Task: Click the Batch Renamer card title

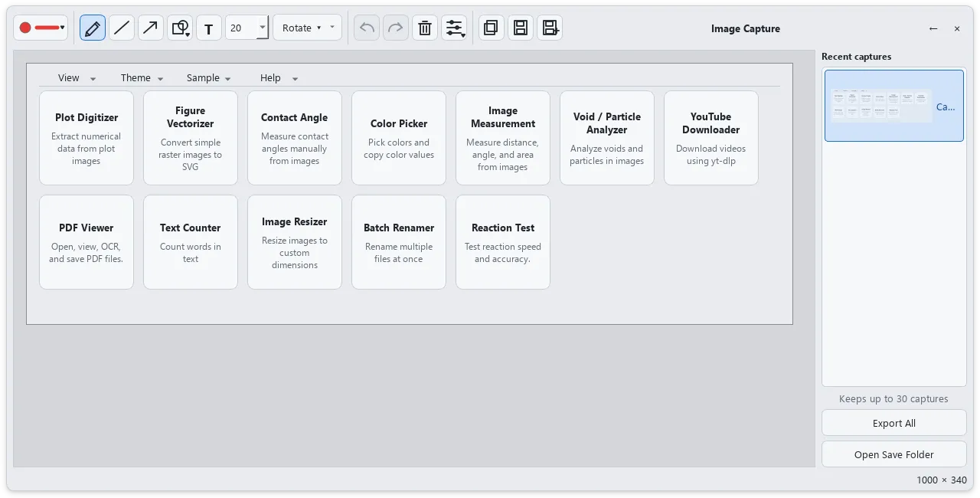Action: point(399,228)
